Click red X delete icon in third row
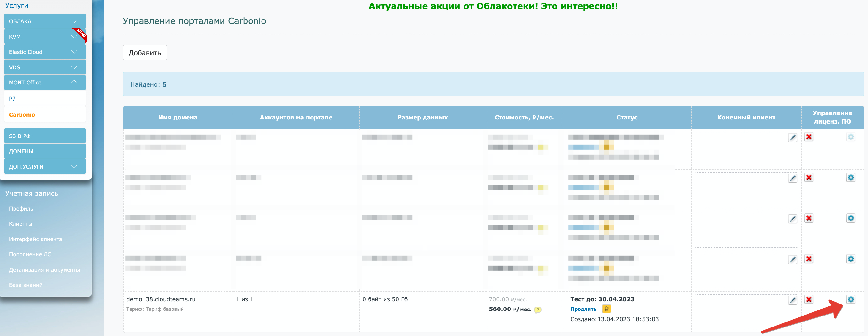 pos(809,218)
